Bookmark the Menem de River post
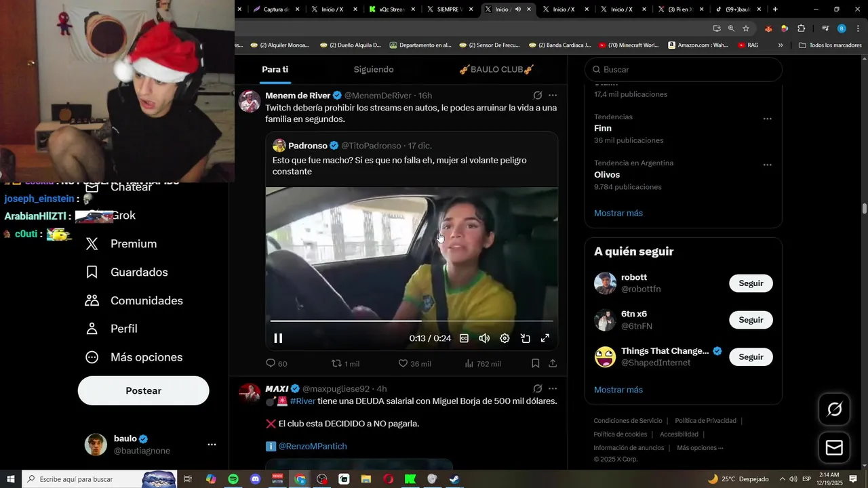 pyautogui.click(x=536, y=363)
